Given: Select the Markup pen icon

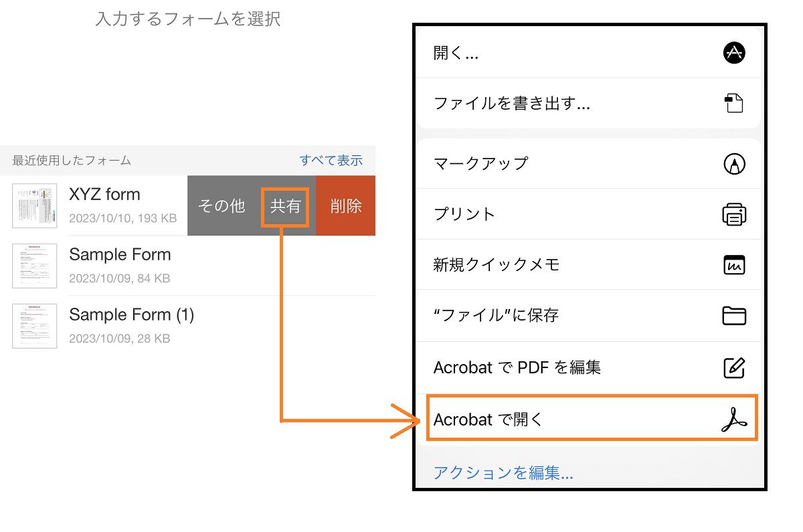Looking at the screenshot, I should pos(734,163).
